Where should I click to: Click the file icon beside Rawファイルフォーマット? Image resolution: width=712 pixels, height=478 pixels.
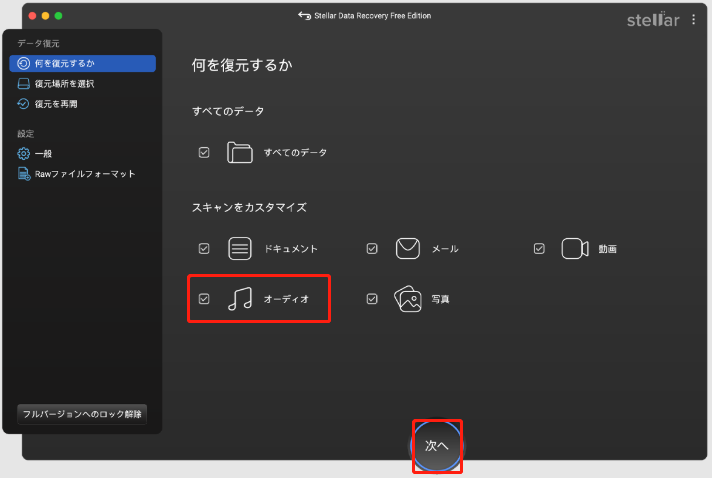coord(24,174)
